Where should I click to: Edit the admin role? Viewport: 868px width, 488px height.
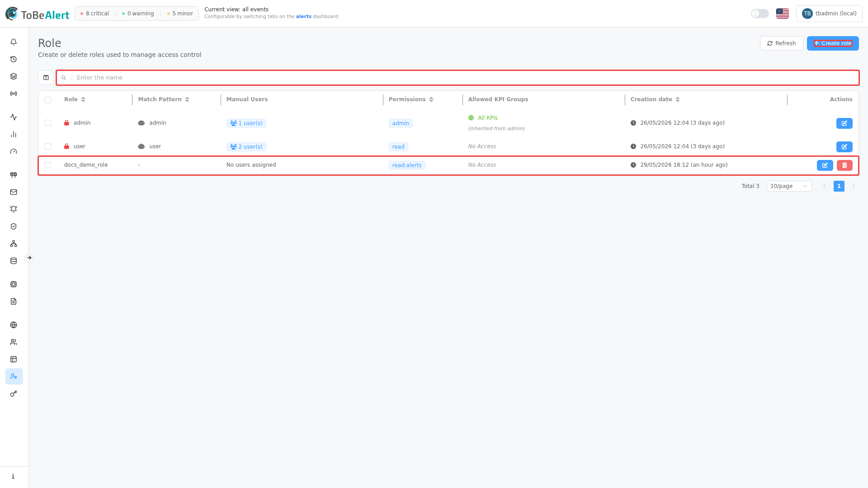pyautogui.click(x=844, y=123)
